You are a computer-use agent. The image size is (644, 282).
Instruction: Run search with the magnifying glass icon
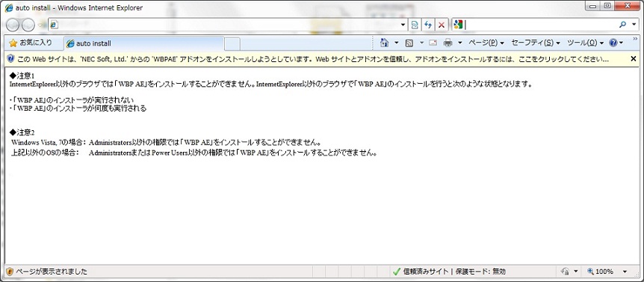click(622, 25)
